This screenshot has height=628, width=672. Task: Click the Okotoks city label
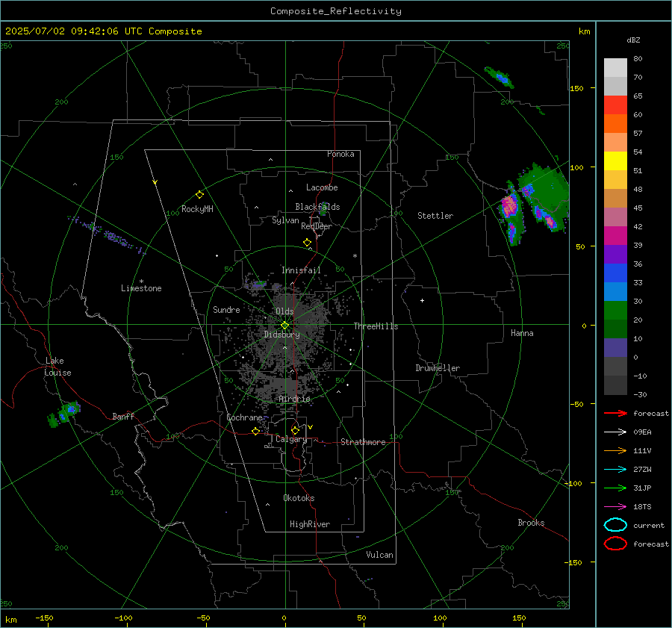coord(299,498)
